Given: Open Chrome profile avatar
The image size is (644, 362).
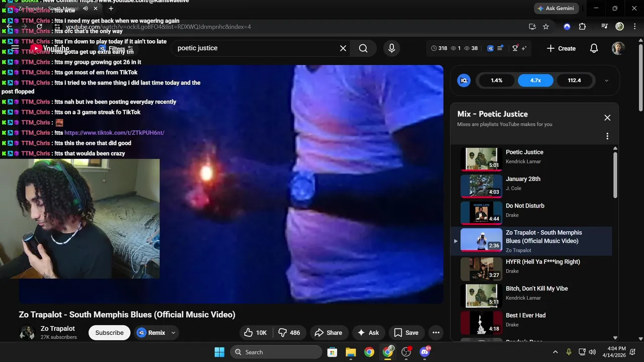Looking at the screenshot, I should click(x=619, y=27).
